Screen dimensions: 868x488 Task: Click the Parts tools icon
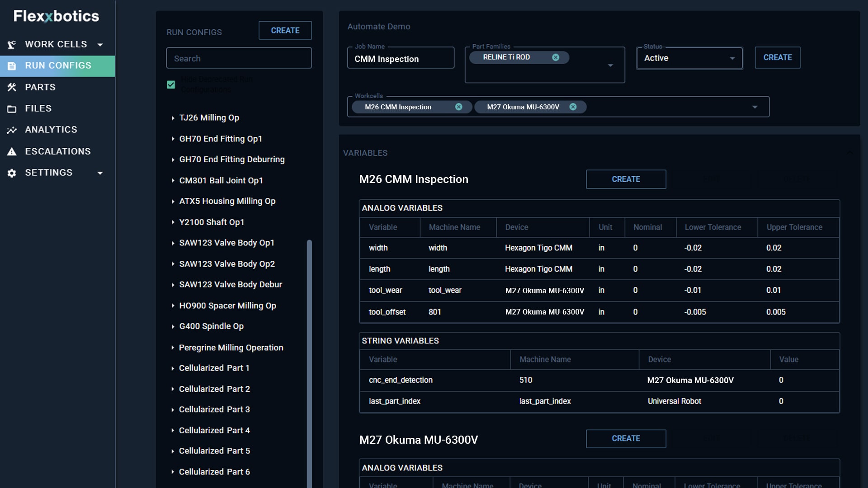tap(12, 87)
